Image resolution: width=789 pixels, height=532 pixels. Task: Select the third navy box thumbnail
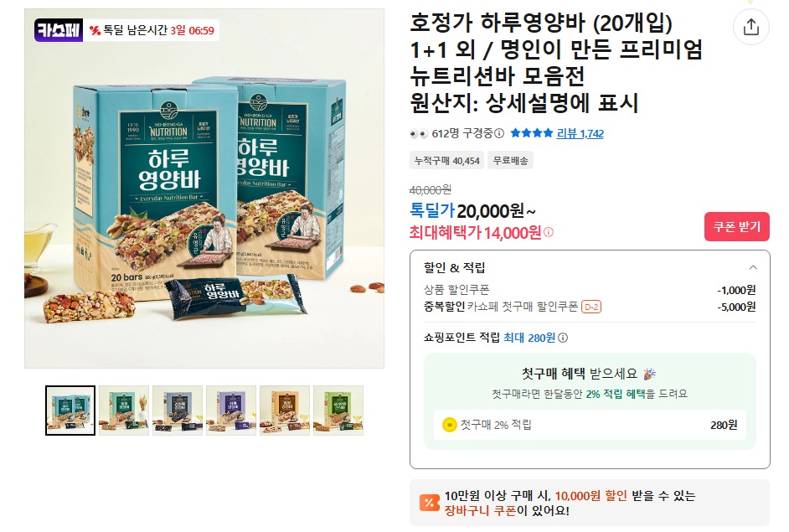[178, 411]
